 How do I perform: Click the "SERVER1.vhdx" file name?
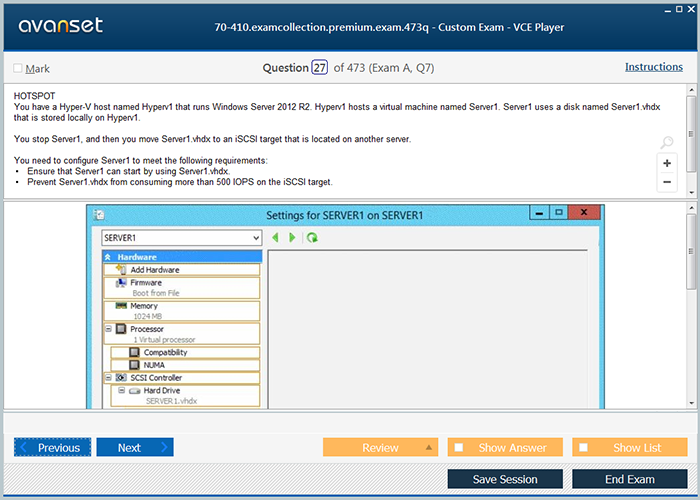(171, 401)
